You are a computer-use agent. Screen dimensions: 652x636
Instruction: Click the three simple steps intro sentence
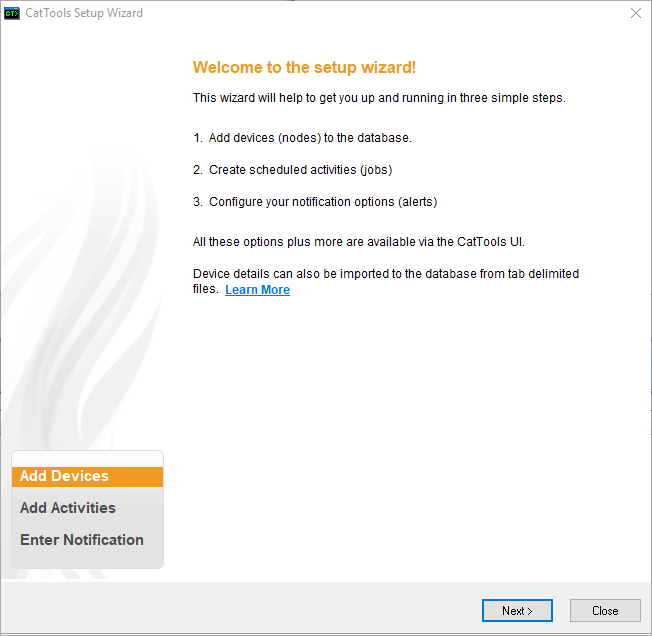tap(379, 98)
